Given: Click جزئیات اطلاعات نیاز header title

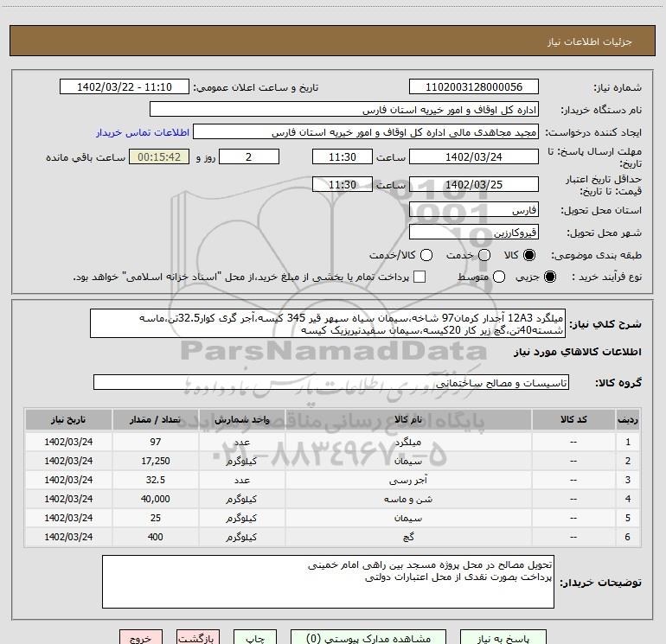Looking at the screenshot, I should (x=589, y=41).
